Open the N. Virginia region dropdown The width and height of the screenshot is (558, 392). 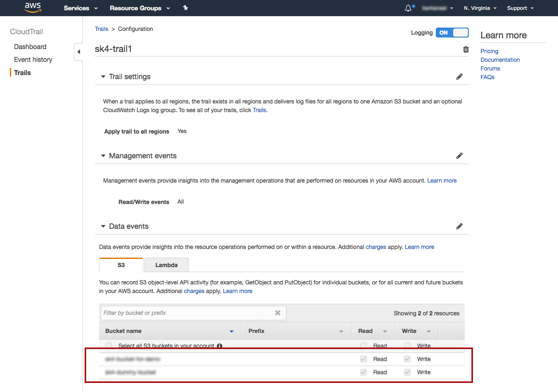pos(480,8)
